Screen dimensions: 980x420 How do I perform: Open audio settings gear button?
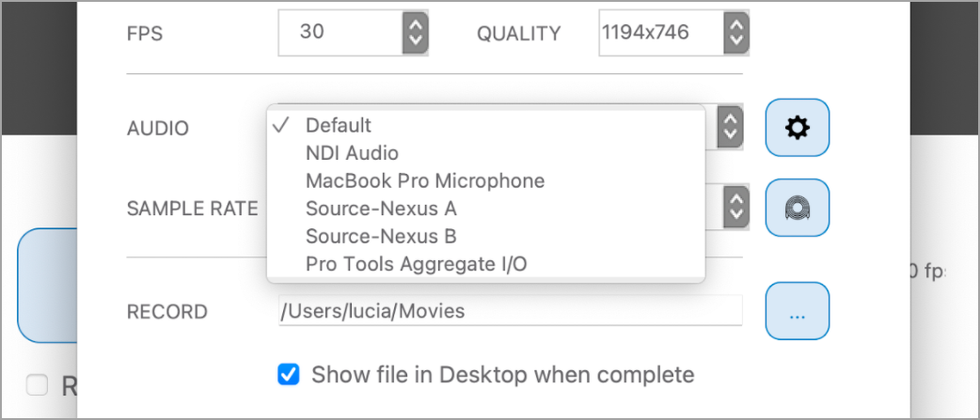pyautogui.click(x=798, y=128)
